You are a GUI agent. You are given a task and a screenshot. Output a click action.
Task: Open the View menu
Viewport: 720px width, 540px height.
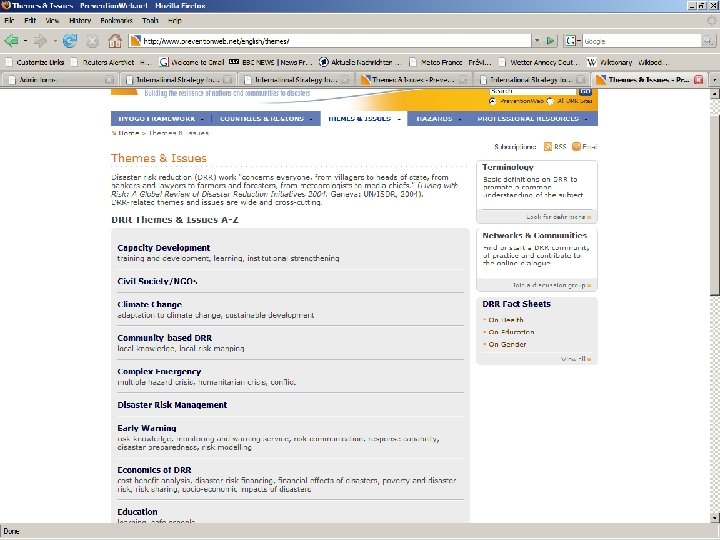(52, 21)
